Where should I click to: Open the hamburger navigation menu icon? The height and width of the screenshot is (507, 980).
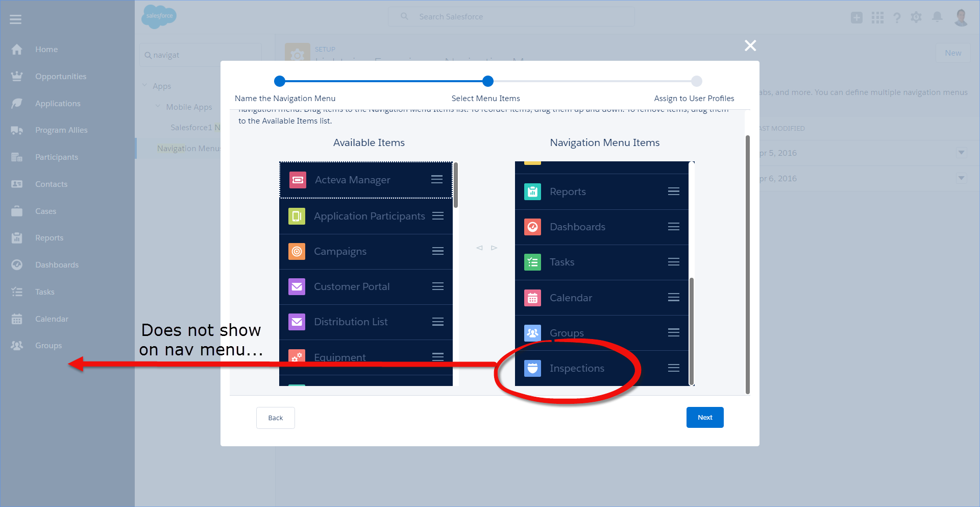point(15,19)
